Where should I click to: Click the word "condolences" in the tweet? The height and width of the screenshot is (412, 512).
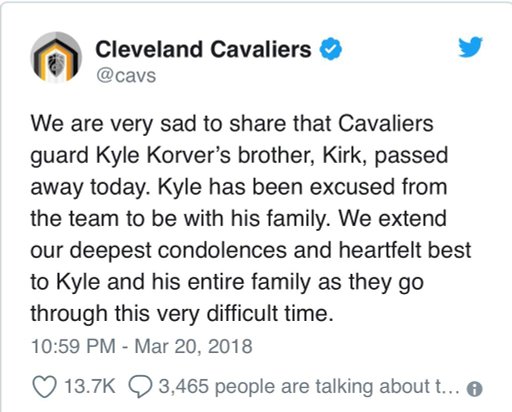[222, 250]
